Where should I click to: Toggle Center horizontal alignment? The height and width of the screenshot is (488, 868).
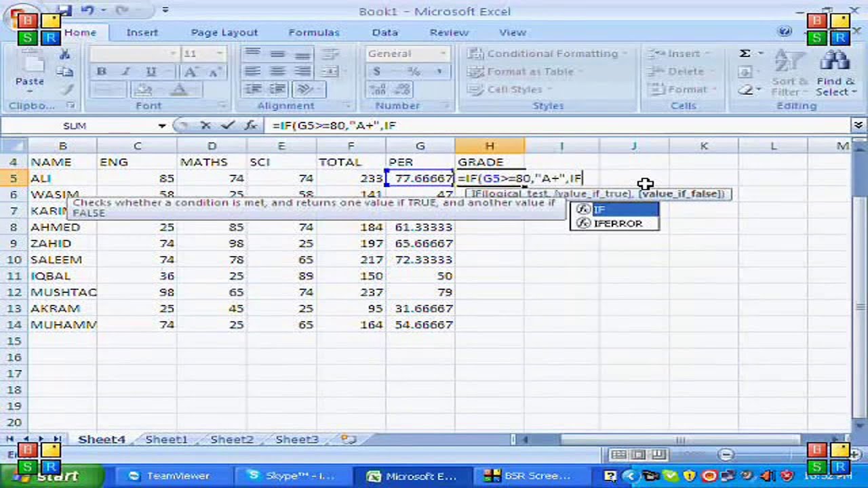(277, 71)
